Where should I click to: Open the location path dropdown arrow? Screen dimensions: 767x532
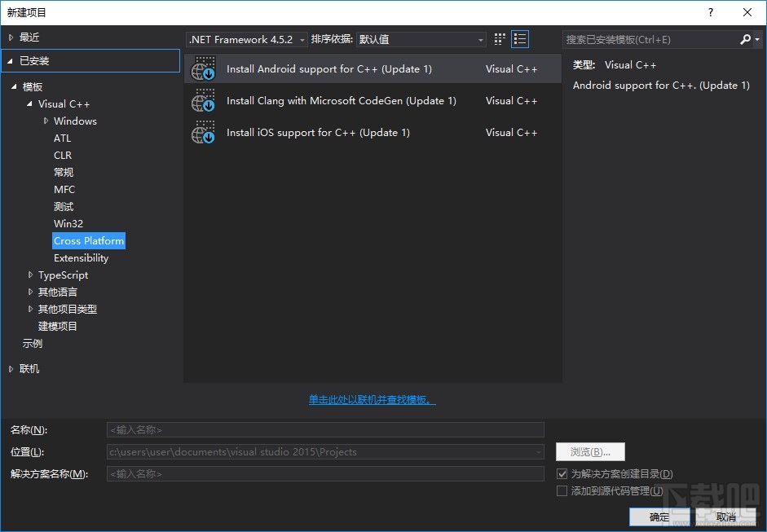click(x=539, y=452)
